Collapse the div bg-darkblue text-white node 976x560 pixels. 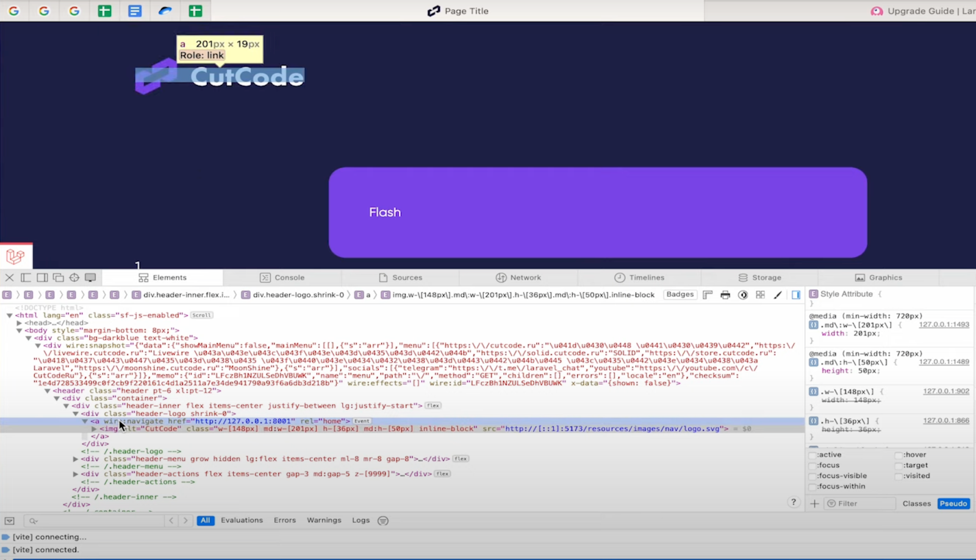(29, 338)
